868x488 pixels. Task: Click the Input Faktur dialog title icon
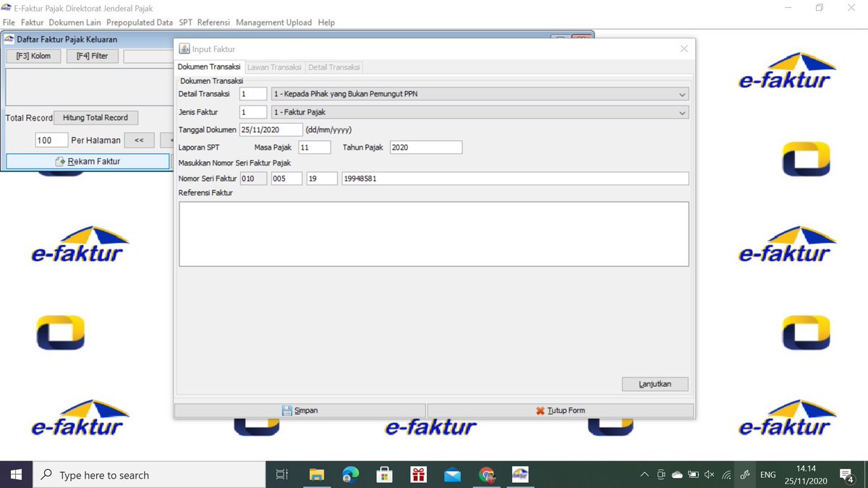coord(184,49)
